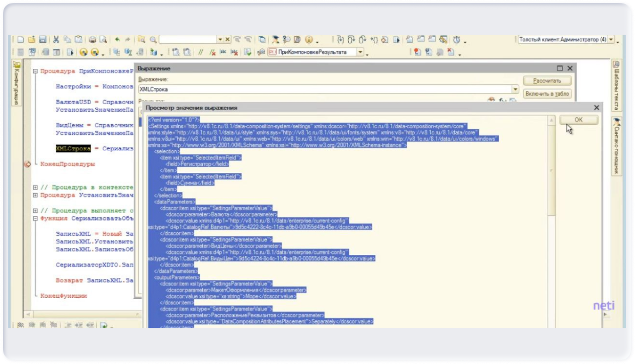Expand the Процедура УстановитьЗнач block
Viewport: 635px width, 364px height.
[35, 195]
